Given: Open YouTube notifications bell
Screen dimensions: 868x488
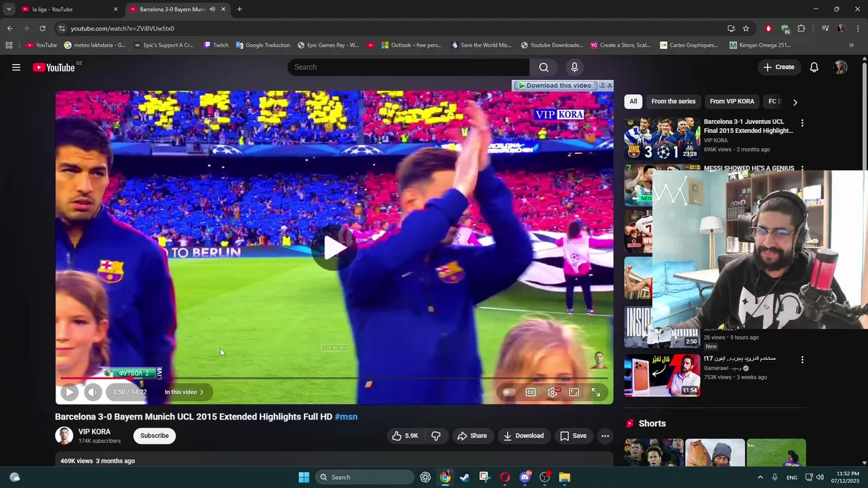Looking at the screenshot, I should tap(814, 67).
